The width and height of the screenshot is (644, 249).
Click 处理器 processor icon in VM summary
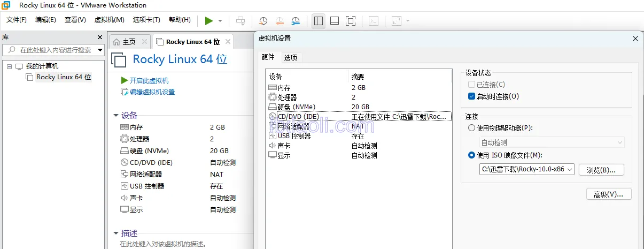pos(125,139)
